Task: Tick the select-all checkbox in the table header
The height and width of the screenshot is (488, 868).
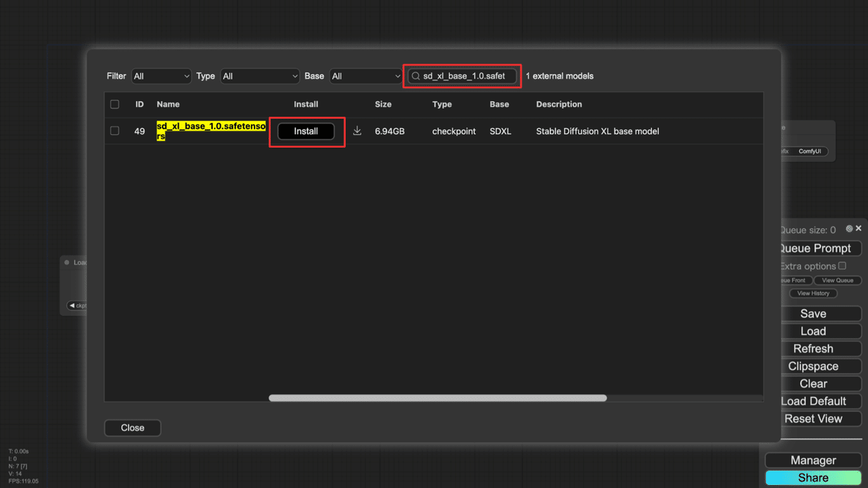Action: (114, 104)
